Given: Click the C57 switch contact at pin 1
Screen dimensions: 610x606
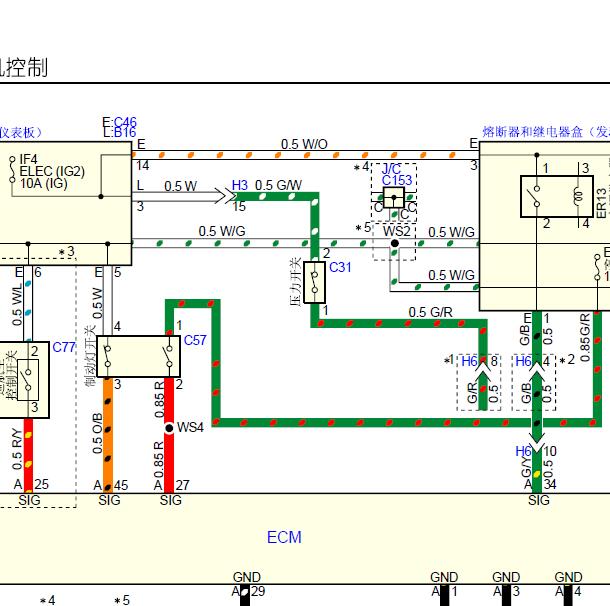Looking at the screenshot, I should tap(169, 356).
